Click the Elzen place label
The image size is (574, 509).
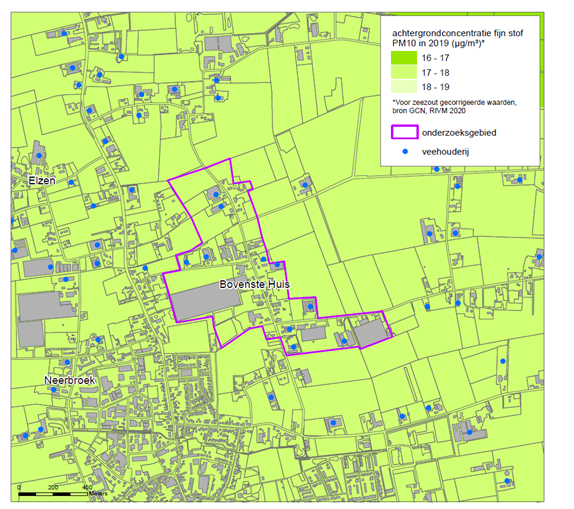(x=42, y=181)
